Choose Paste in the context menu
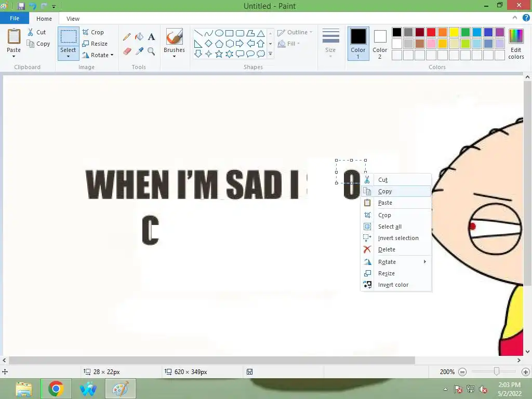Viewport: 532px width, 399px height. [396, 203]
